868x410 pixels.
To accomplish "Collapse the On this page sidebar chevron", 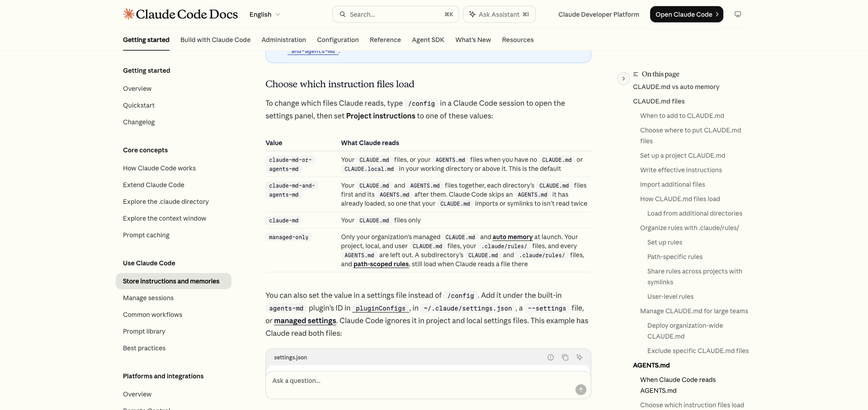I will (623, 79).
